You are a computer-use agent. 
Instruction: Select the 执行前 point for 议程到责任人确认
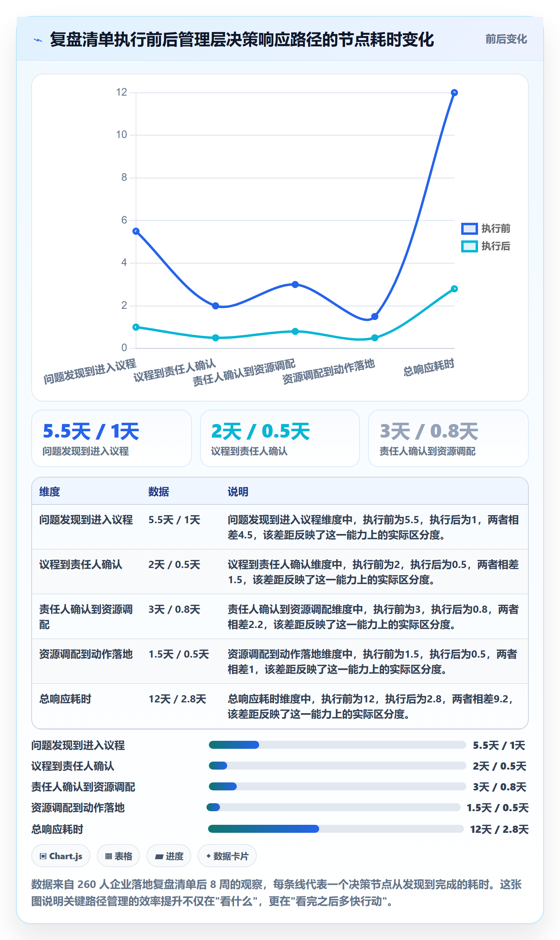[x=216, y=306]
